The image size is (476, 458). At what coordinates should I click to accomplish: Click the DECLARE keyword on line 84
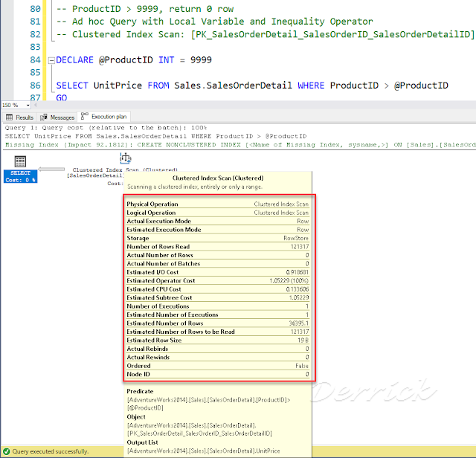coord(74,59)
